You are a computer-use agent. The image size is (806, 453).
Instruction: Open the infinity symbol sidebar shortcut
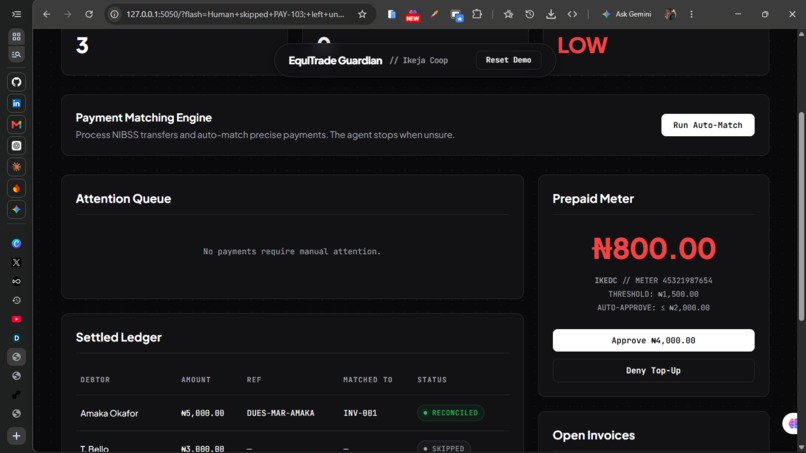(16, 281)
